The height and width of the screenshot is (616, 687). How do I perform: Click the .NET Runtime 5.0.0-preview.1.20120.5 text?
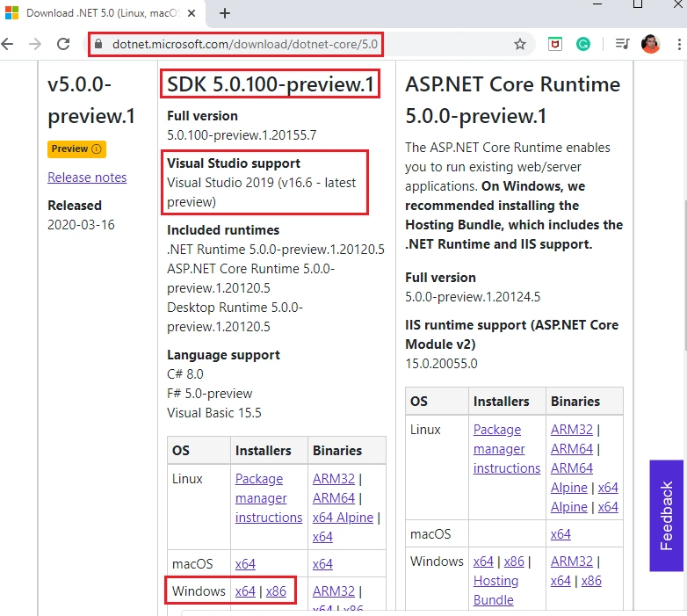point(276,250)
